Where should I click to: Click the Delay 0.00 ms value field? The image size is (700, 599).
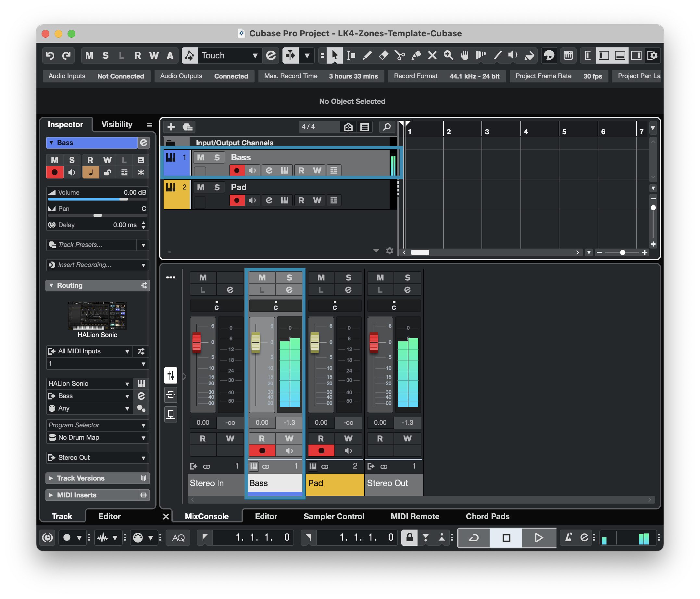click(125, 225)
